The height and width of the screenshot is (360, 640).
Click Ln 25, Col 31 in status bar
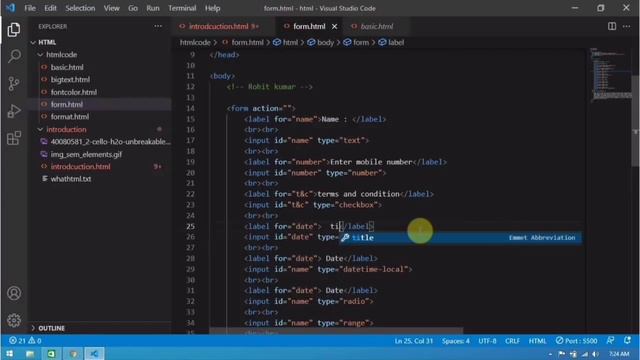(413, 340)
